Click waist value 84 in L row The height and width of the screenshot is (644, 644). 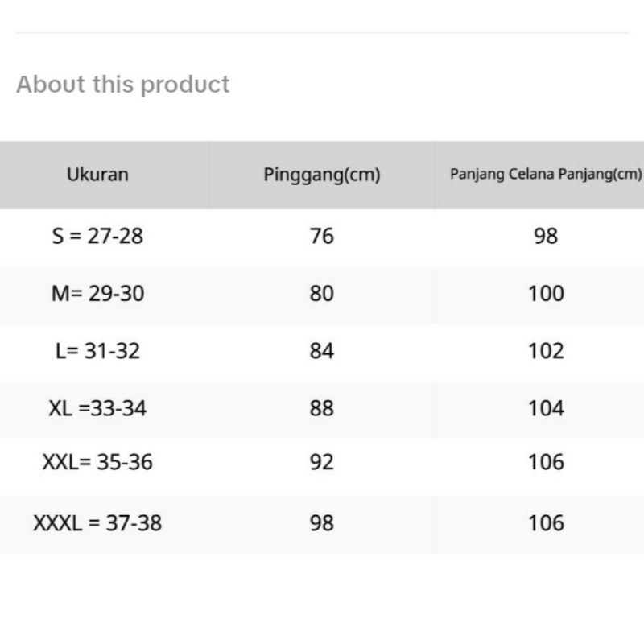click(321, 351)
